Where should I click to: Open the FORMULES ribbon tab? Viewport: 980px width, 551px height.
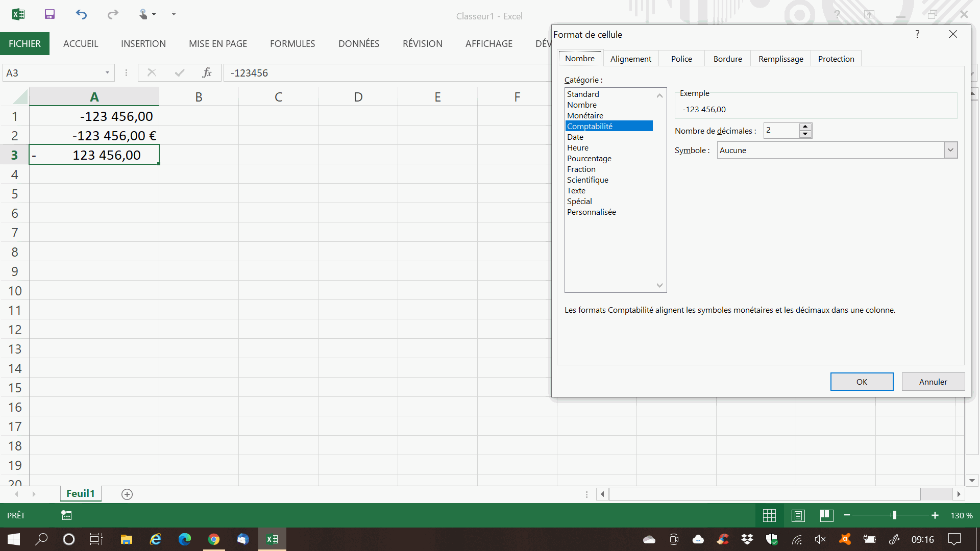(292, 44)
